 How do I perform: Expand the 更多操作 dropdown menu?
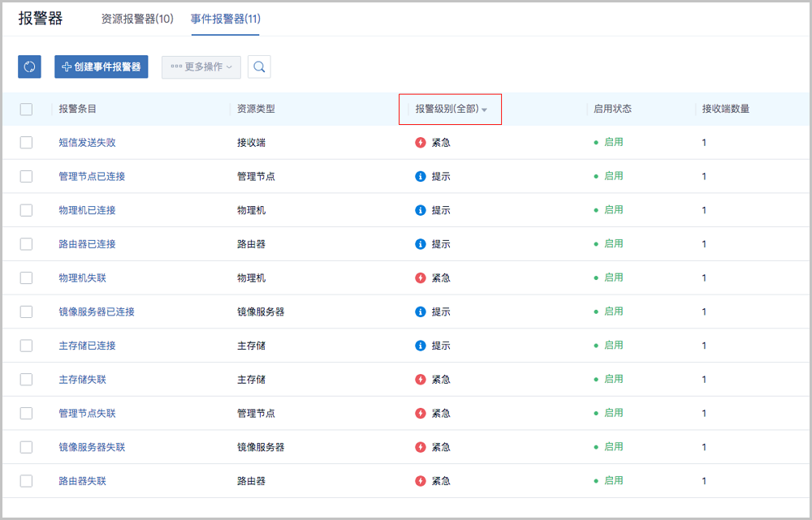[200, 67]
